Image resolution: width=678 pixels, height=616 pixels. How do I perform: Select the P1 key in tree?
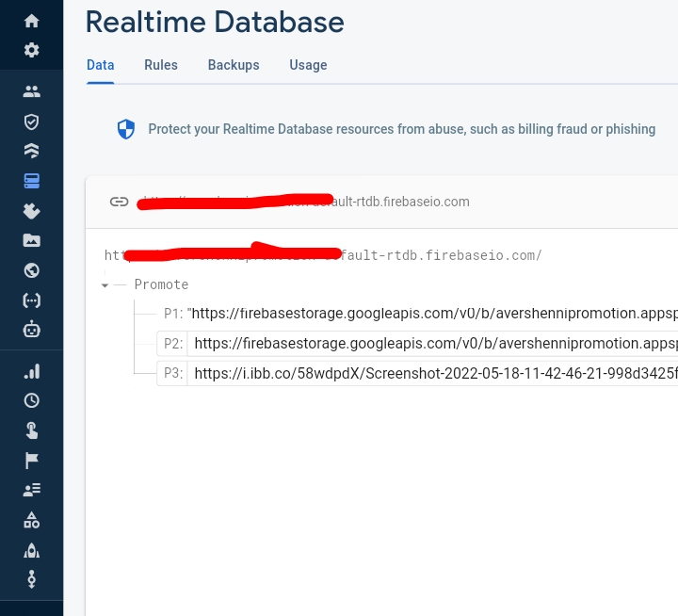click(x=173, y=314)
